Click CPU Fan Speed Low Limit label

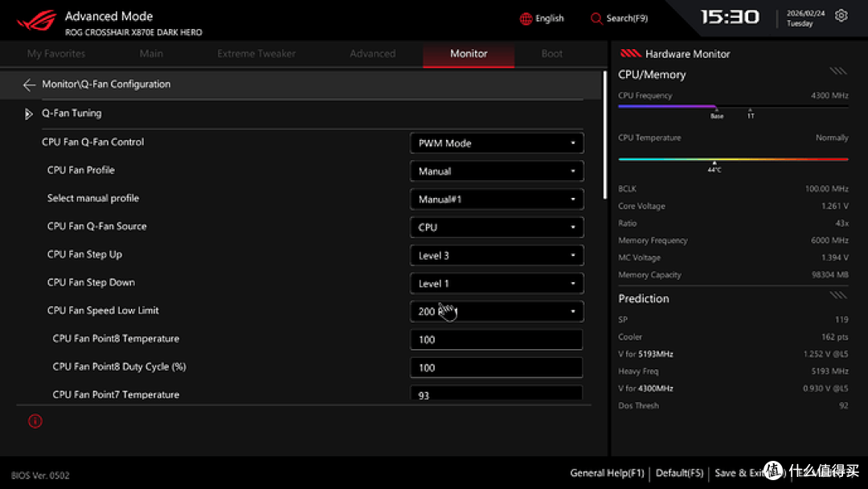point(103,310)
